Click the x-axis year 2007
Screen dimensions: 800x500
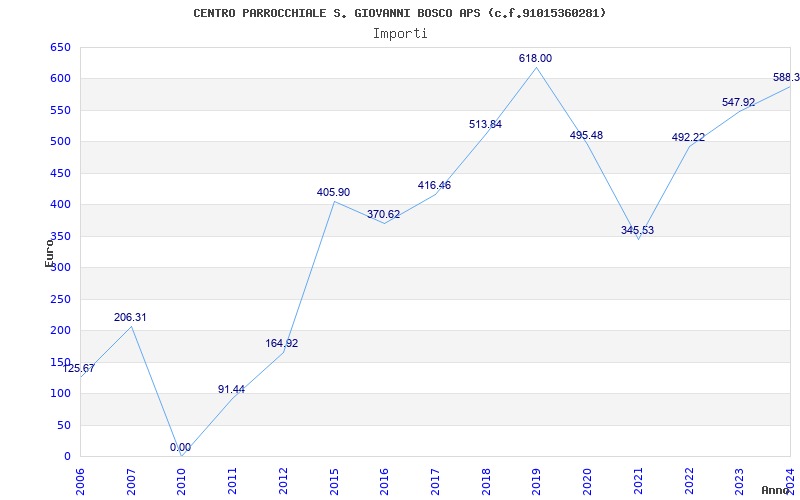click(131, 482)
